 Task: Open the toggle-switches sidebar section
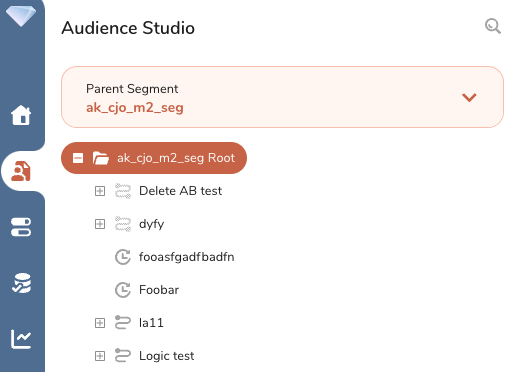coord(21,227)
